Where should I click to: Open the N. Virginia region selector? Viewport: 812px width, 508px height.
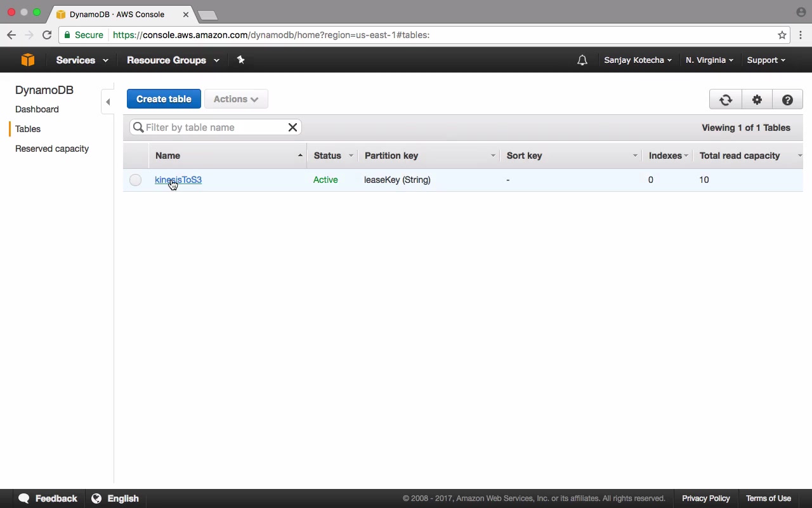[709, 60]
